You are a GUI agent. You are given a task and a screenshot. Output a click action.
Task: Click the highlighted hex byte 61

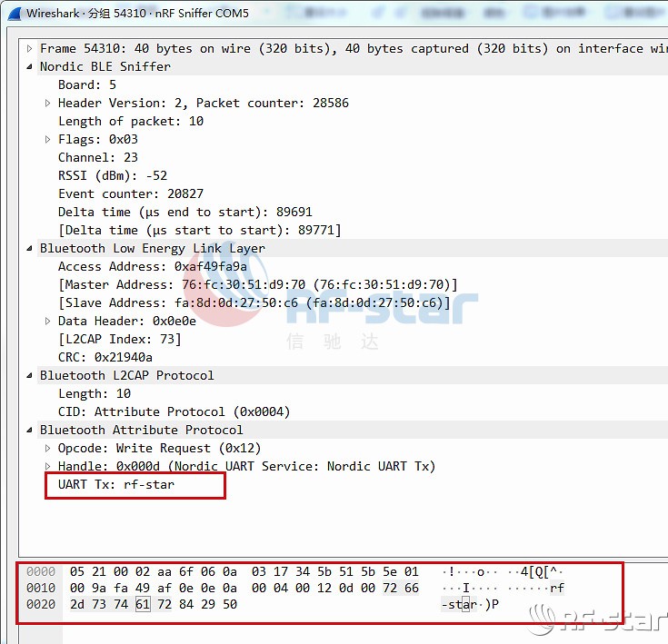[143, 604]
